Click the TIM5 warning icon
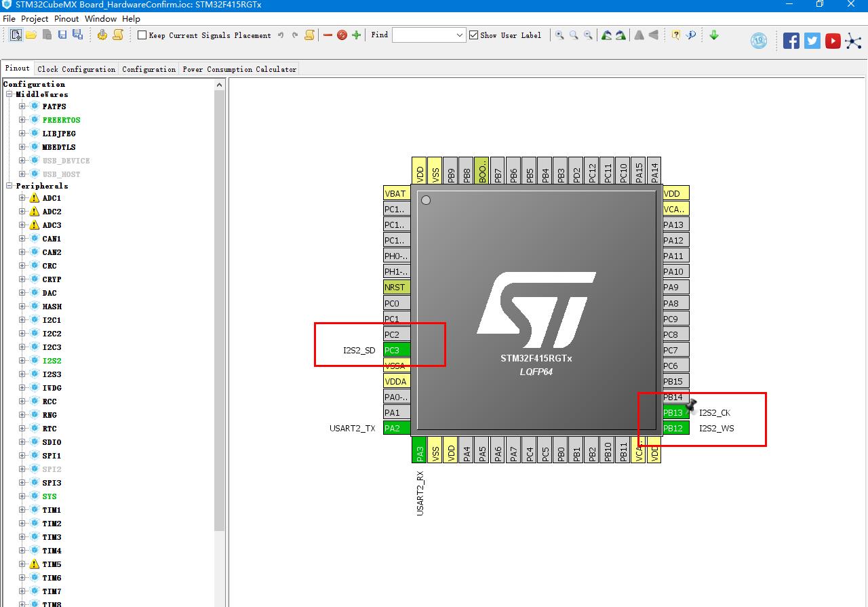 point(35,564)
